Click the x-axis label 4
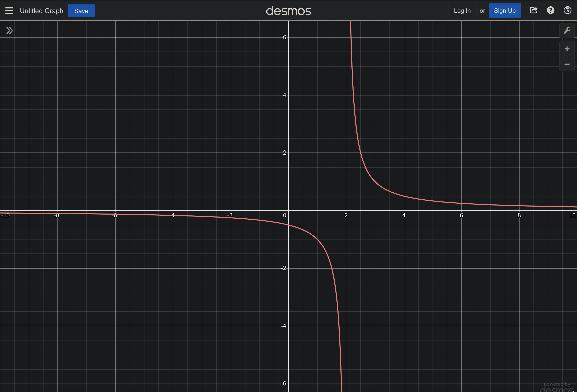This screenshot has width=577, height=392. point(404,215)
